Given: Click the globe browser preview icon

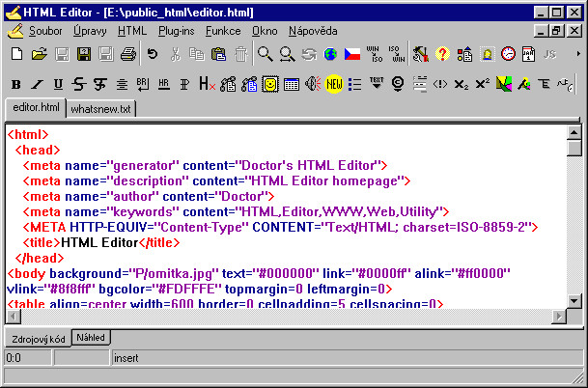Looking at the screenshot, I should coord(330,54).
